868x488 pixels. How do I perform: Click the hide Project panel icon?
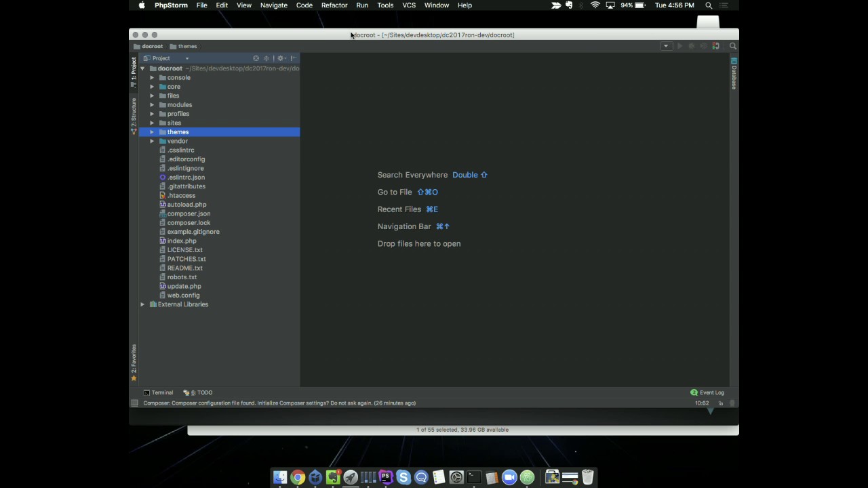coord(294,58)
